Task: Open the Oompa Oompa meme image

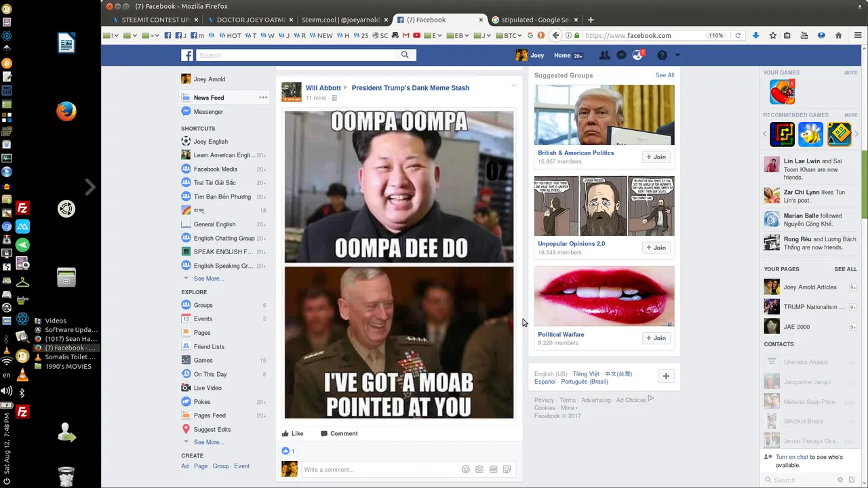Action: click(399, 186)
